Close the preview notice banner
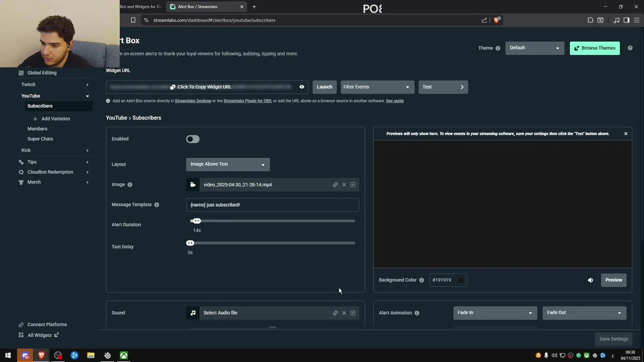 pyautogui.click(x=626, y=134)
